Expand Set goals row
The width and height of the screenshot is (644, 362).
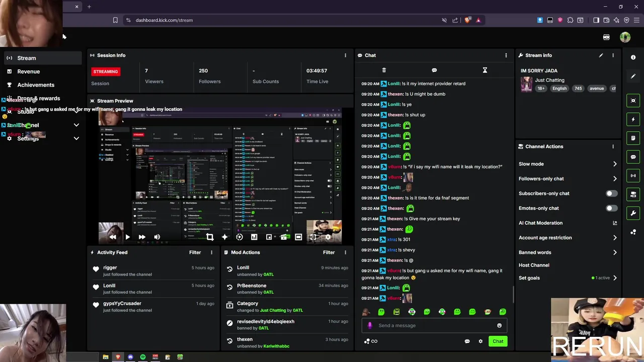pyautogui.click(x=615, y=278)
